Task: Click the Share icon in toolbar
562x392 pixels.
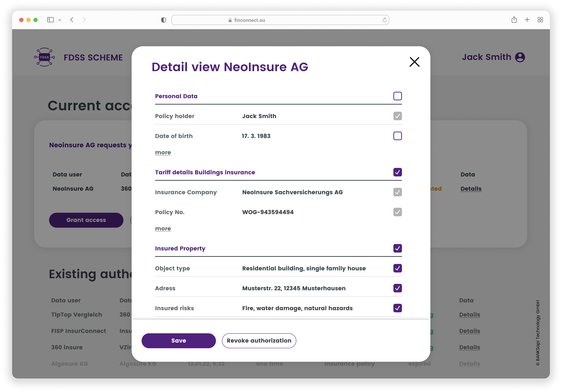Action: pos(514,20)
